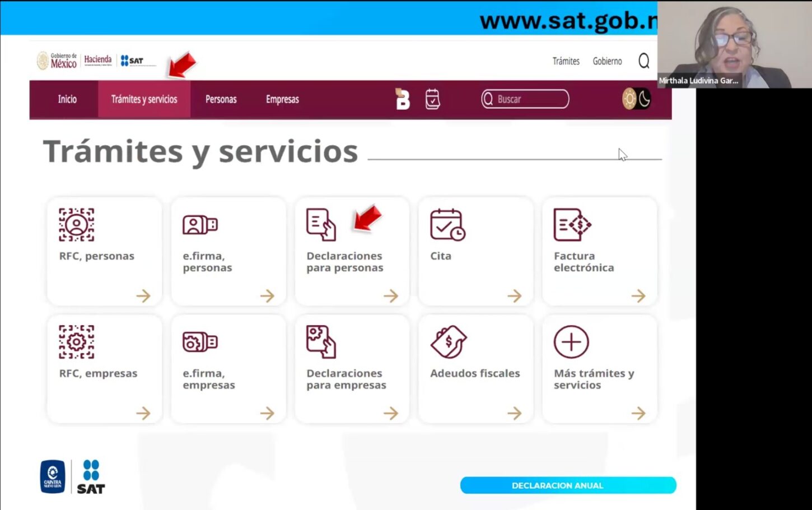This screenshot has width=812, height=510.
Task: Click the Gobierno link at top
Action: [x=607, y=61]
